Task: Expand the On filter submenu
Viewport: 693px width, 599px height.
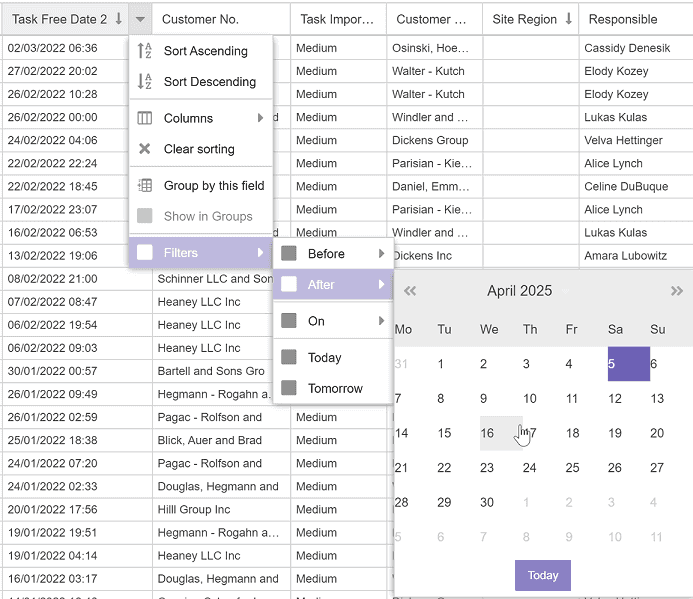Action: pos(381,320)
